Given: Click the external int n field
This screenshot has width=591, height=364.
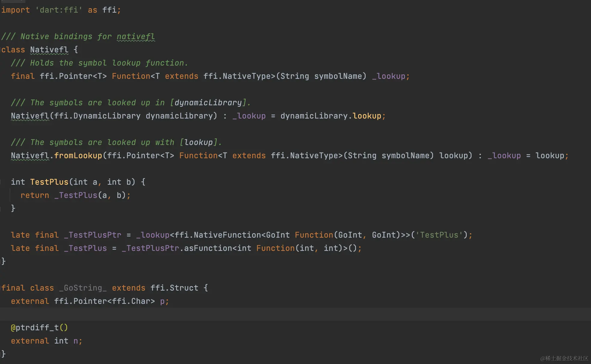Looking at the screenshot, I should pyautogui.click(x=76, y=341).
